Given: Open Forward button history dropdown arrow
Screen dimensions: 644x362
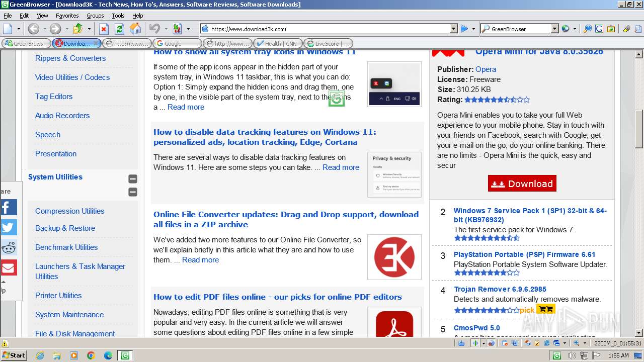Looking at the screenshot, I should (66, 29).
